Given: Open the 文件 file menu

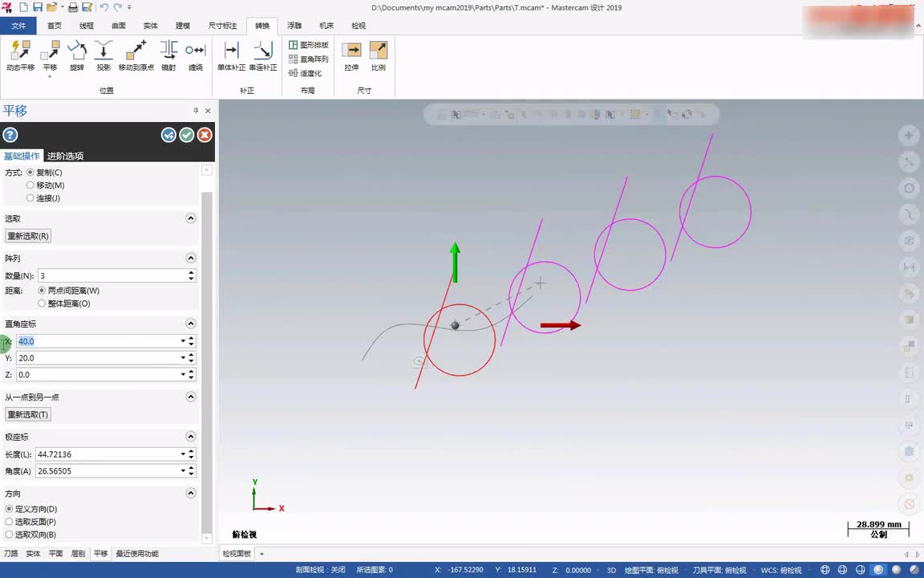Looking at the screenshot, I should pyautogui.click(x=18, y=26).
